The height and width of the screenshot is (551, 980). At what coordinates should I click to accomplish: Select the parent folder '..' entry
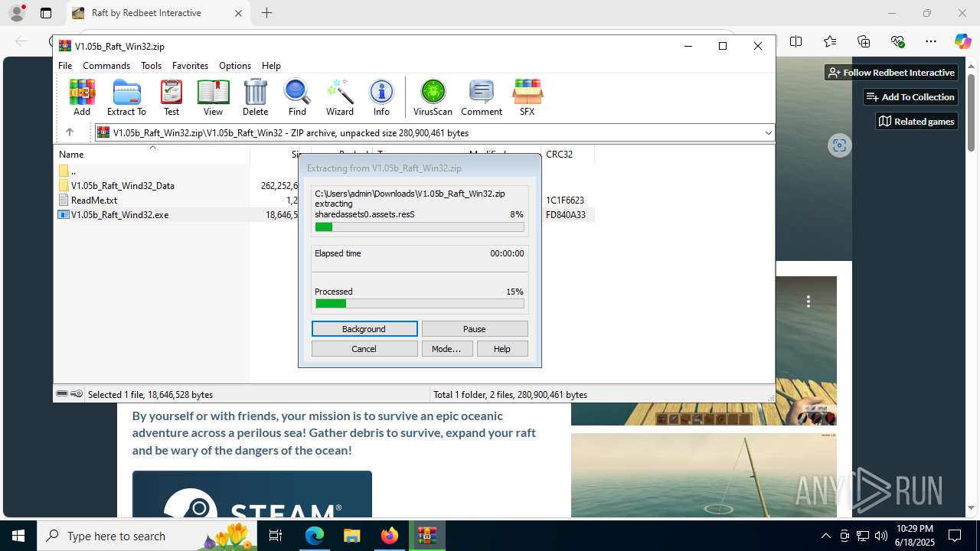73,171
